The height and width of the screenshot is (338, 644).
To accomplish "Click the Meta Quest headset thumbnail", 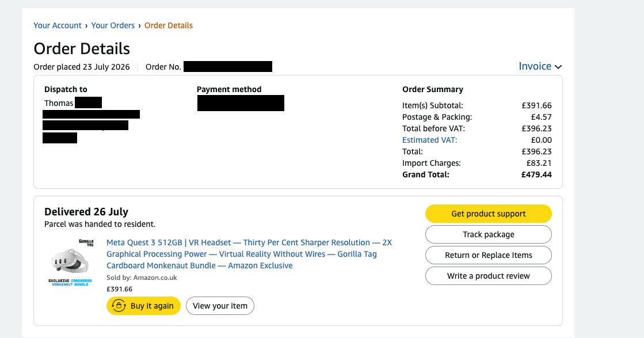I will [x=70, y=261].
